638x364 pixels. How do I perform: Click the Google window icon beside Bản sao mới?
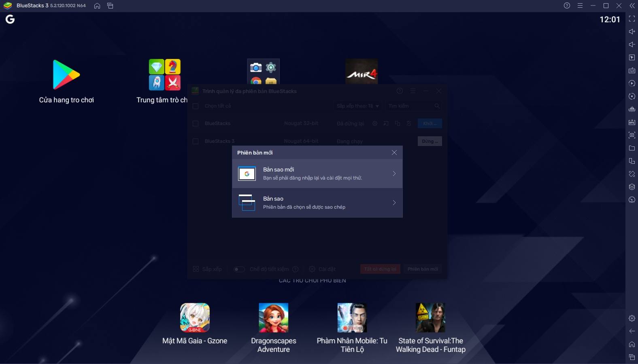click(x=247, y=174)
